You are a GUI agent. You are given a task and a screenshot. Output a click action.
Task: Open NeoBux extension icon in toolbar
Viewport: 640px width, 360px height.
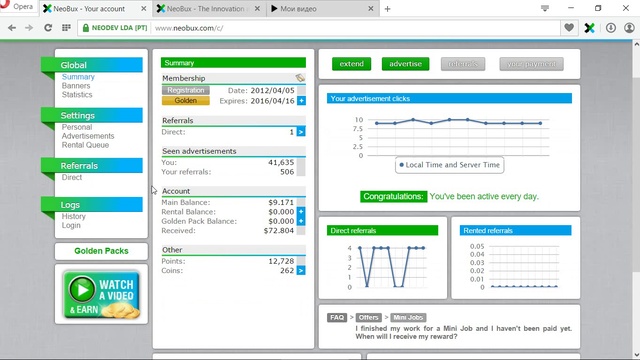pyautogui.click(x=589, y=28)
